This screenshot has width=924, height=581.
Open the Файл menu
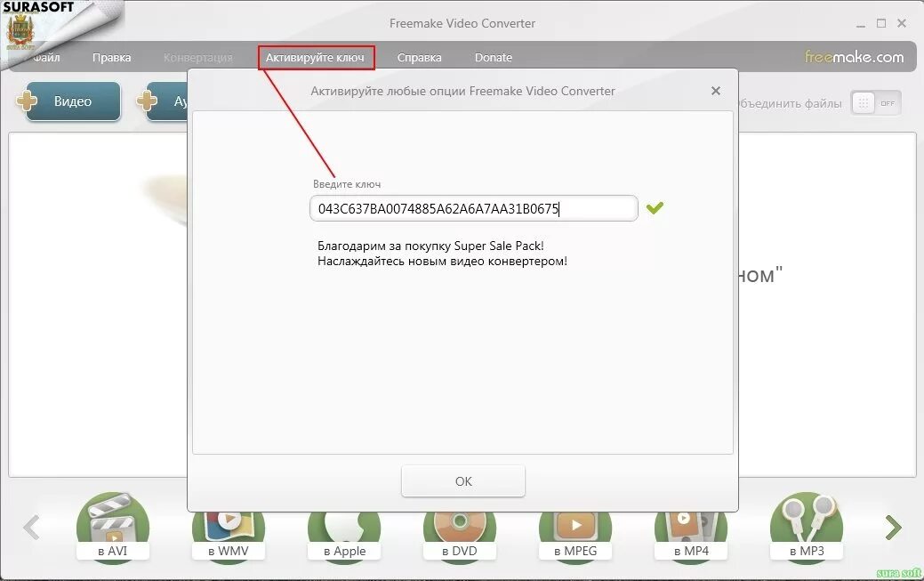[x=46, y=58]
